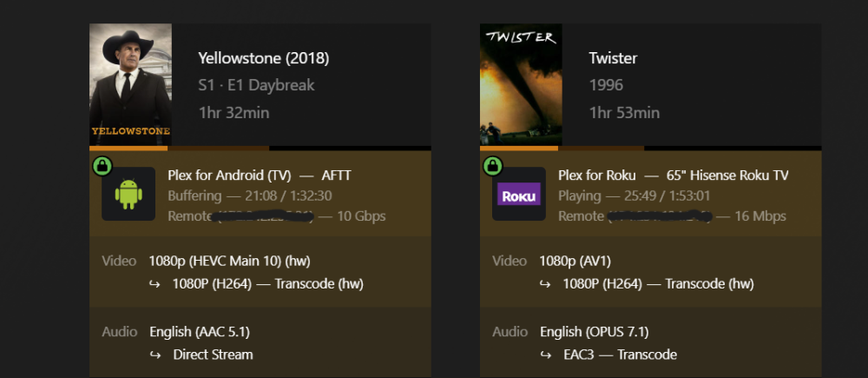
Task: Click the 1996 year text
Action: pyautogui.click(x=606, y=85)
